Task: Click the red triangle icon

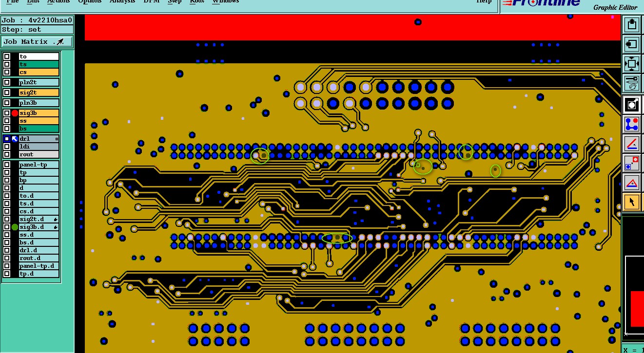Action: coord(632,183)
